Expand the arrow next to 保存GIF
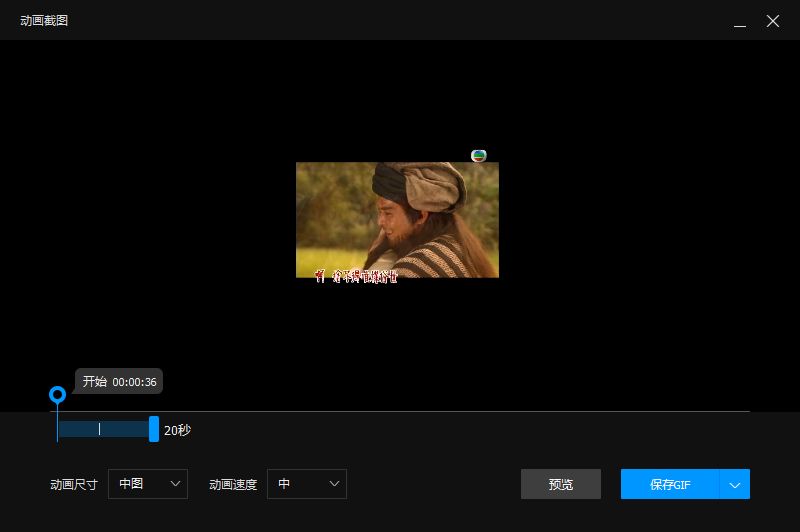800x532 pixels. [x=735, y=484]
